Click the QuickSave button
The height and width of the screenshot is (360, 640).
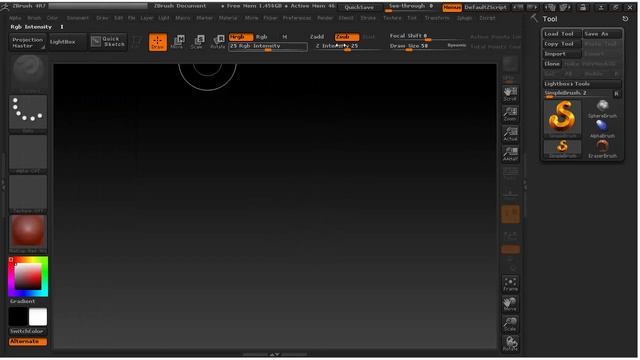pos(359,7)
